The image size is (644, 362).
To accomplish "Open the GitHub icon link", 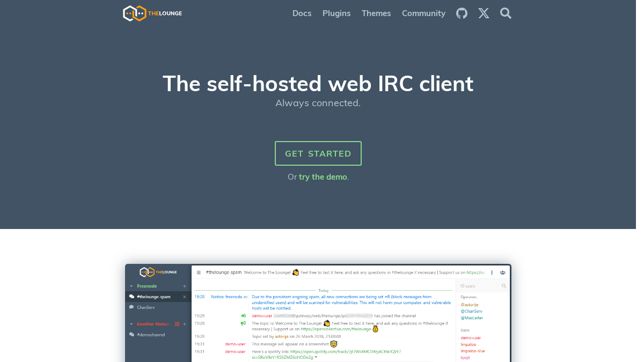I will [x=462, y=13].
